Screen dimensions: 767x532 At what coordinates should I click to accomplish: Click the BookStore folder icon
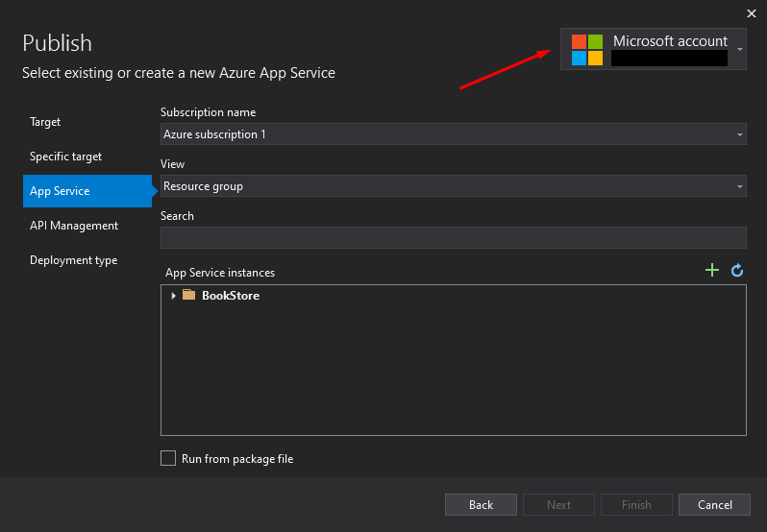188,295
